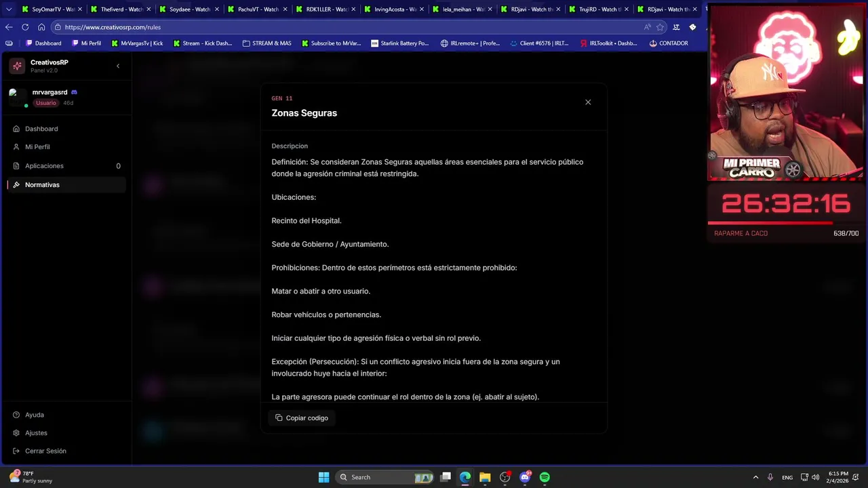
Task: Close the SoyOmarTV tab
Action: (80, 9)
